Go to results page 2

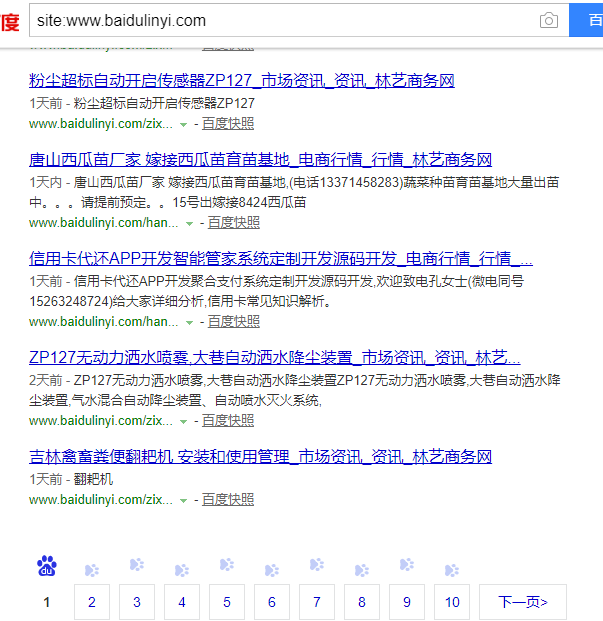click(92, 602)
